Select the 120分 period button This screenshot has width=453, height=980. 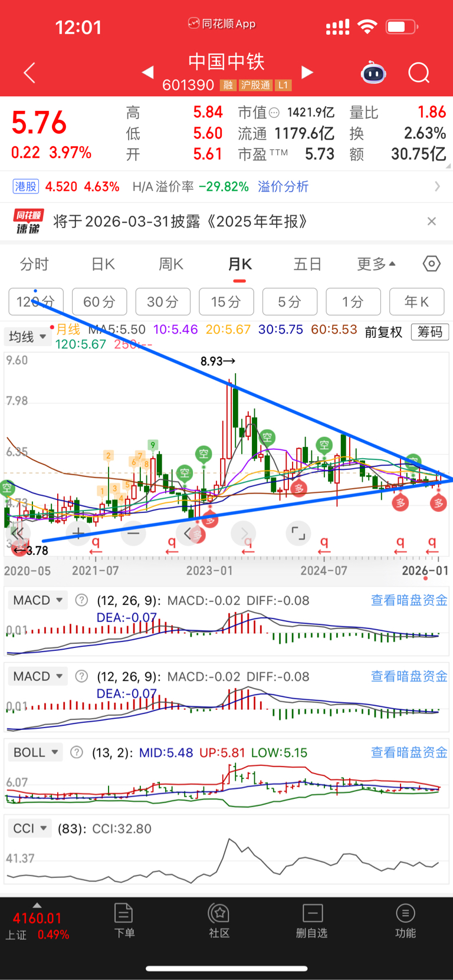[36, 302]
